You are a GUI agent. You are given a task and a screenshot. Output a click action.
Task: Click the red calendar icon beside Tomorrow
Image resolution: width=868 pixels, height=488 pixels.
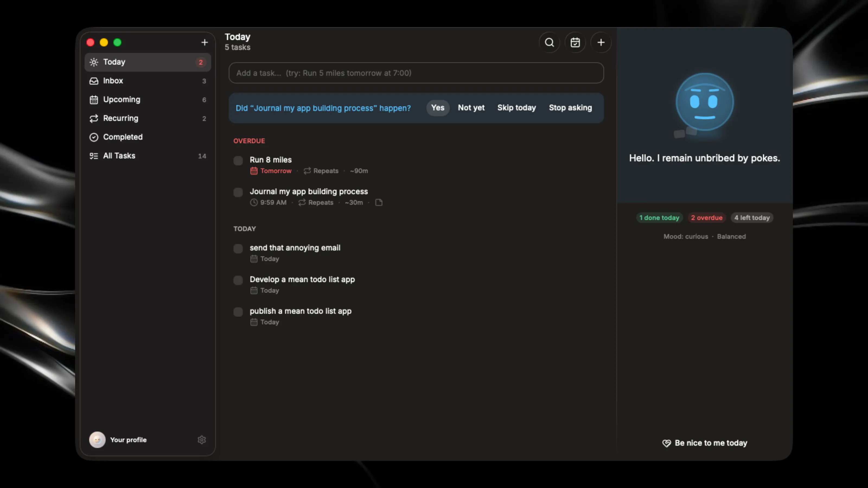tap(254, 171)
